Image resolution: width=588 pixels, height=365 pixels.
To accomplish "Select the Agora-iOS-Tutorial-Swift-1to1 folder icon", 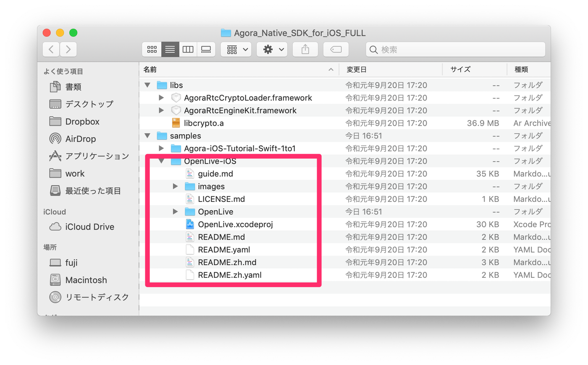I will coord(176,149).
